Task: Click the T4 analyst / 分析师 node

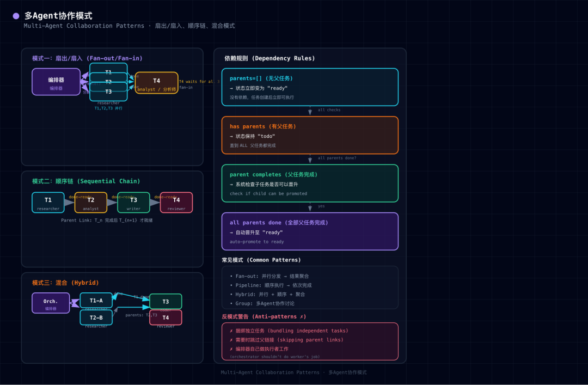Action: click(x=156, y=83)
